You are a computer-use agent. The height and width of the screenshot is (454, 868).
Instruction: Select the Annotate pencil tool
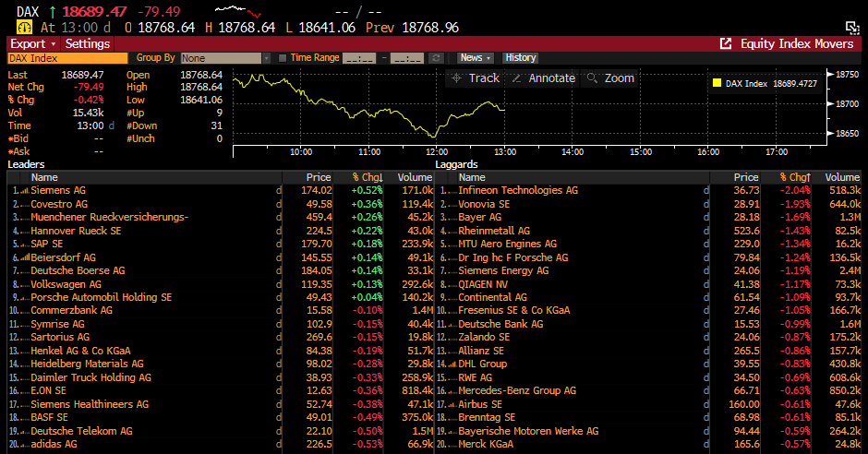pyautogui.click(x=543, y=78)
